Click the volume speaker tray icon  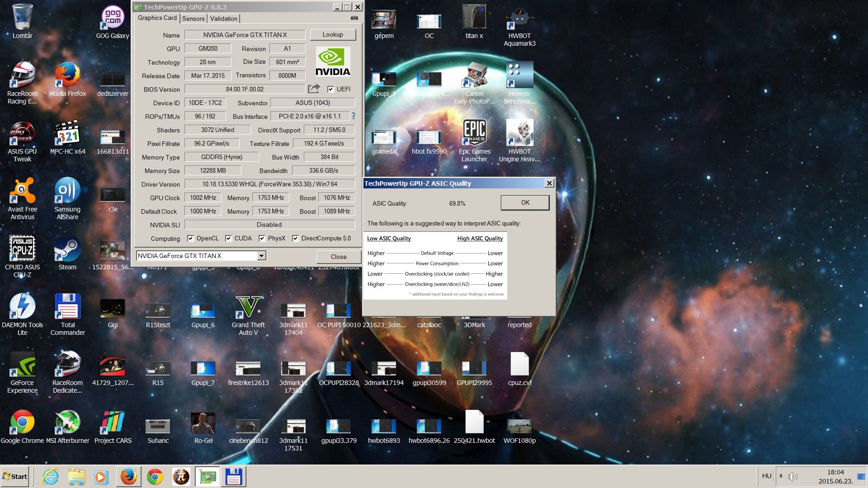793,476
